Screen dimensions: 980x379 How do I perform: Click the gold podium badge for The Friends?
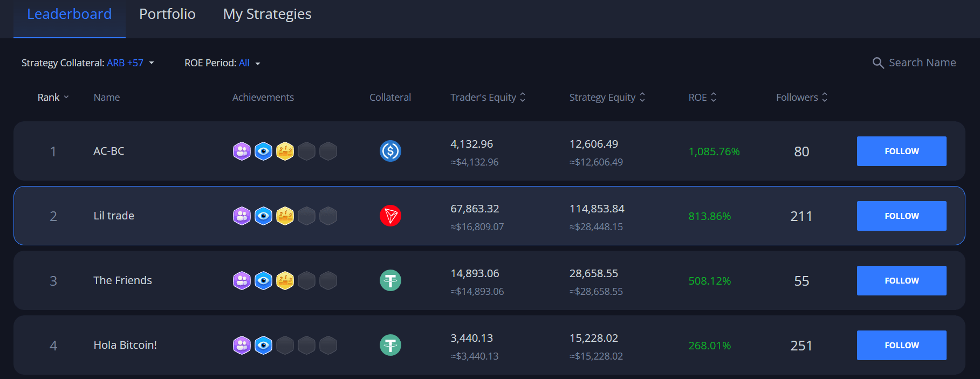coord(285,281)
